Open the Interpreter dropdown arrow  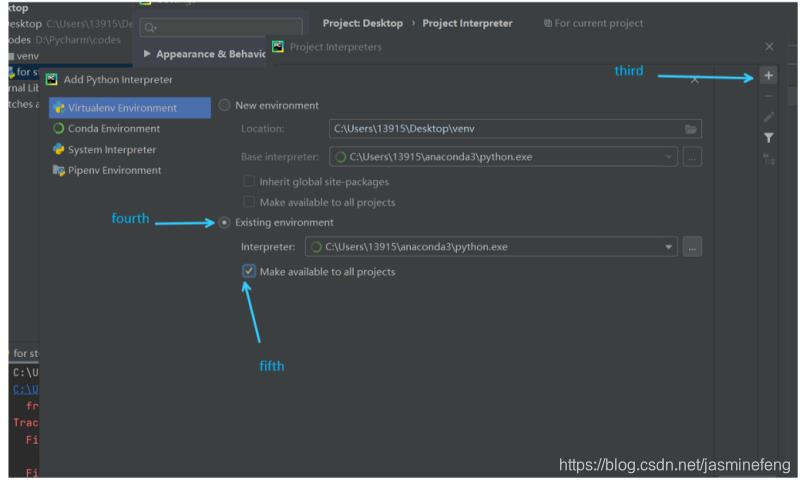point(668,247)
